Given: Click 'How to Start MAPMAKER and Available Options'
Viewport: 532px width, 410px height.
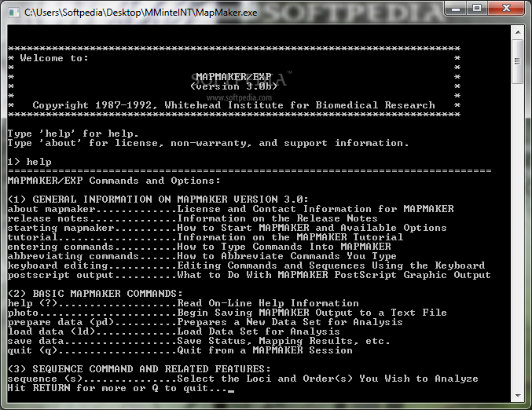Looking at the screenshot, I should click(x=312, y=228).
